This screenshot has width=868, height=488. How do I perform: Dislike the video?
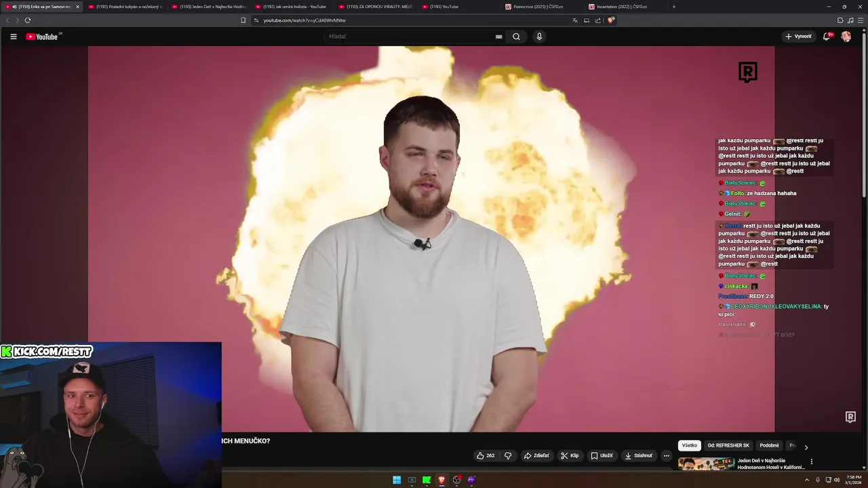point(508,455)
